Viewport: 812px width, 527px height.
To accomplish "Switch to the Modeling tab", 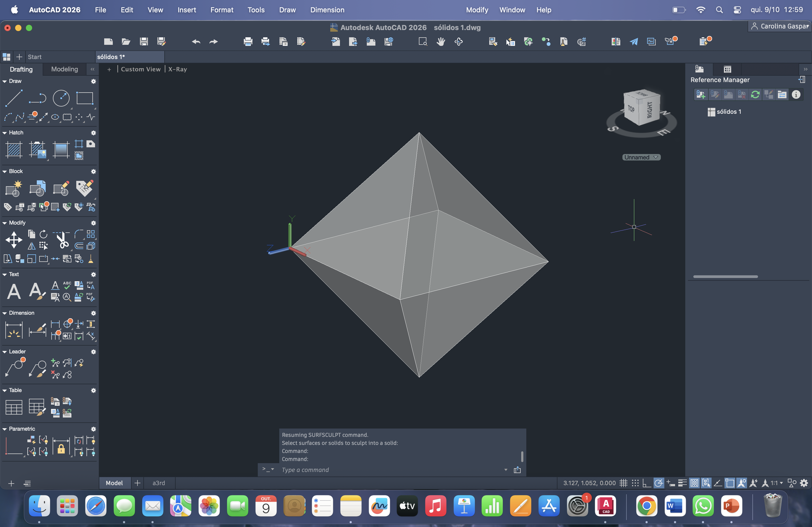I will tap(64, 69).
